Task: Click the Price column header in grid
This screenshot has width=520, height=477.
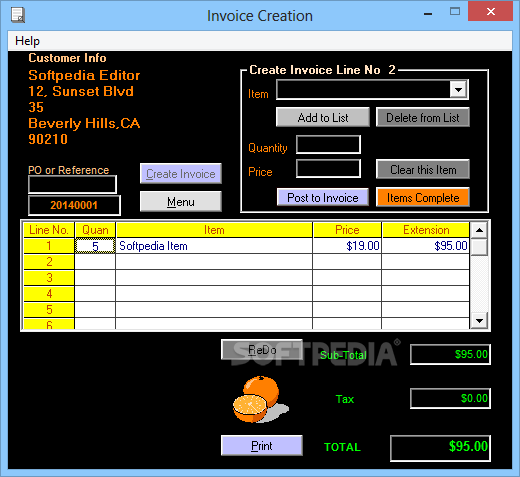Action: coord(347,230)
